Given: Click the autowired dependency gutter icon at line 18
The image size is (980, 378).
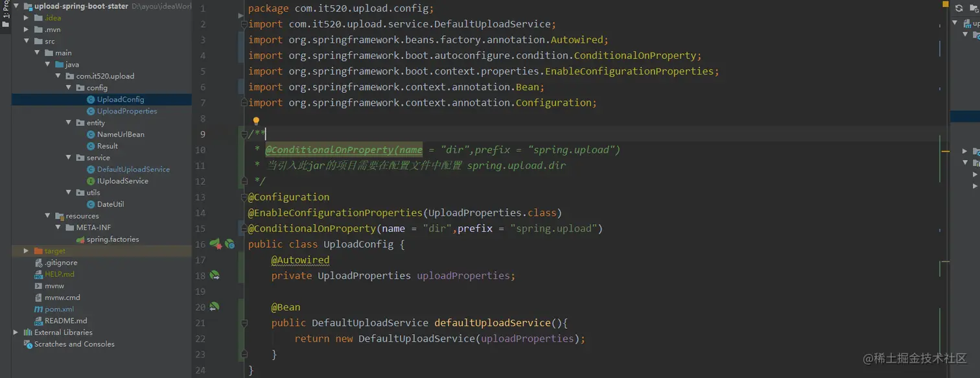Looking at the screenshot, I should (215, 276).
